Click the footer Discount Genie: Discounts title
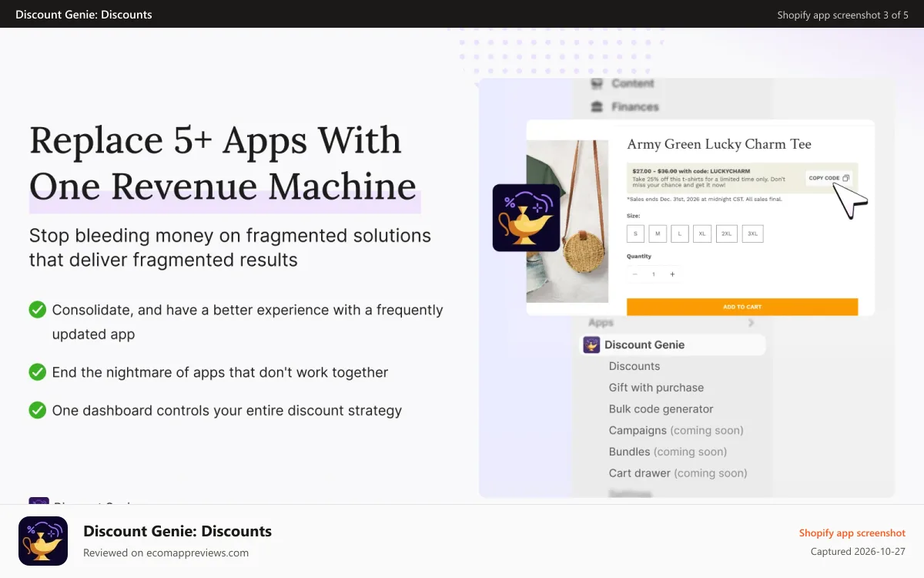Viewport: 924px width, 578px height. (x=177, y=531)
